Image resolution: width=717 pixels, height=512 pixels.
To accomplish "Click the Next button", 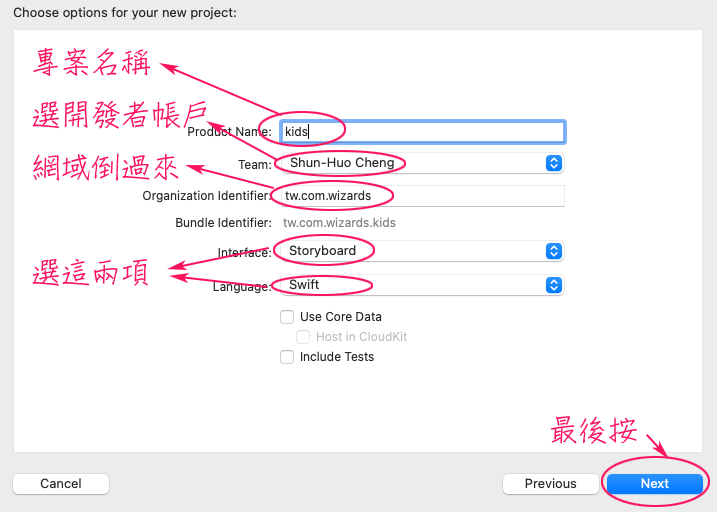I will pyautogui.click(x=655, y=484).
